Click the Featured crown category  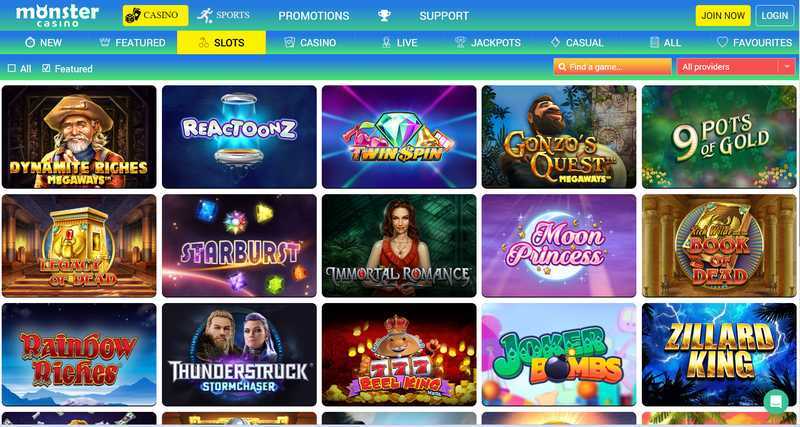point(132,43)
